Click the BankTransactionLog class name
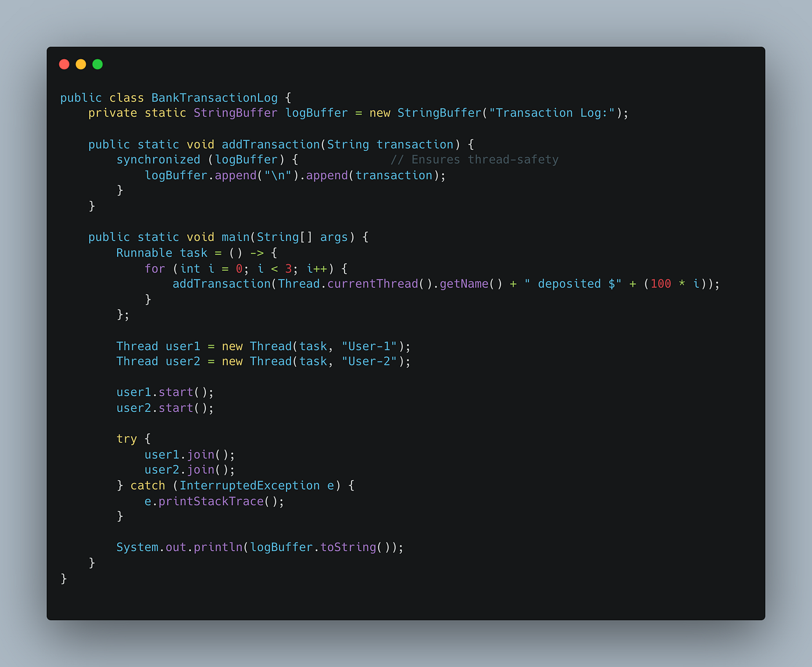 tap(215, 98)
